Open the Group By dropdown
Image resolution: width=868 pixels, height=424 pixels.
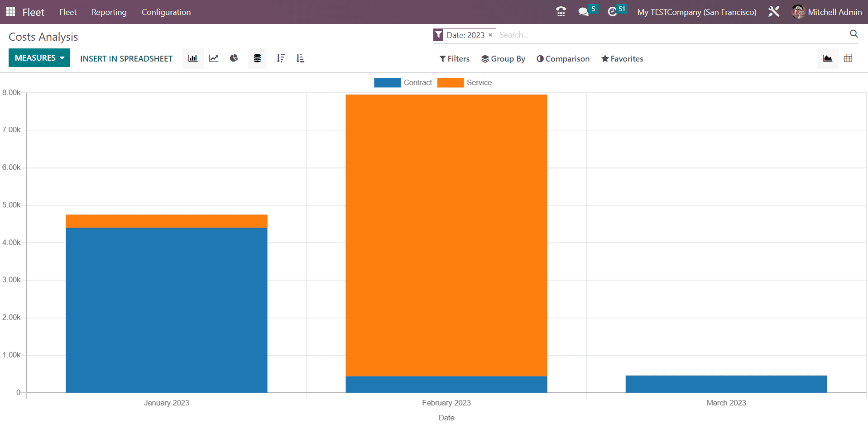[x=503, y=59]
